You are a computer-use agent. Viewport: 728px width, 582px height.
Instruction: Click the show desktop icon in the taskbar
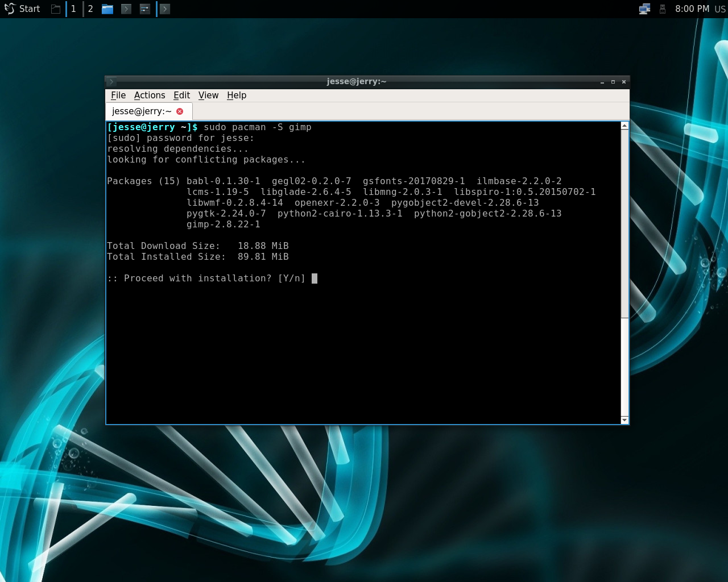coord(55,9)
